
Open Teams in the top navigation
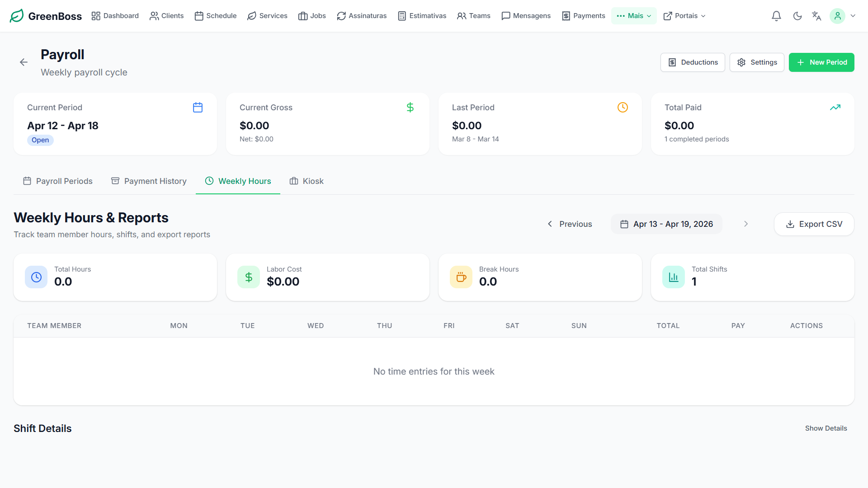(474, 16)
